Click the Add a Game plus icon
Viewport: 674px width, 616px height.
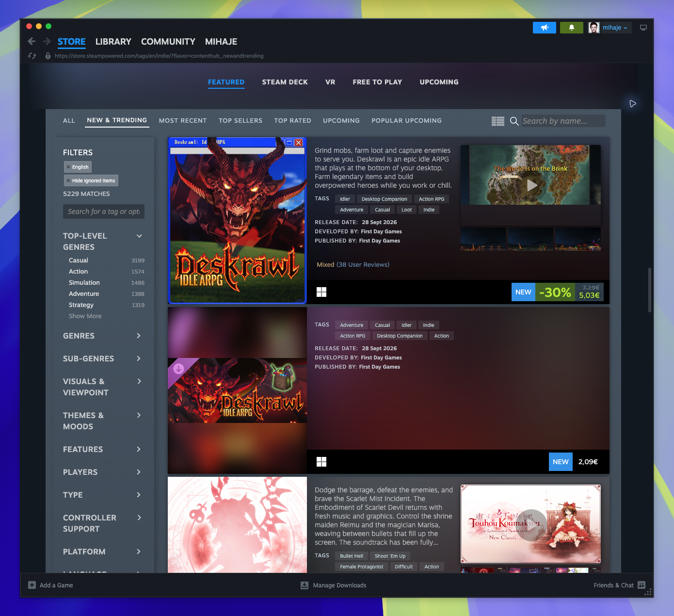click(32, 585)
